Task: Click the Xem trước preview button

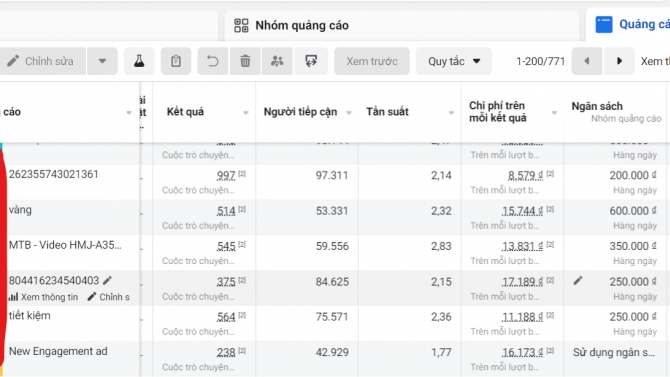Action: (372, 61)
